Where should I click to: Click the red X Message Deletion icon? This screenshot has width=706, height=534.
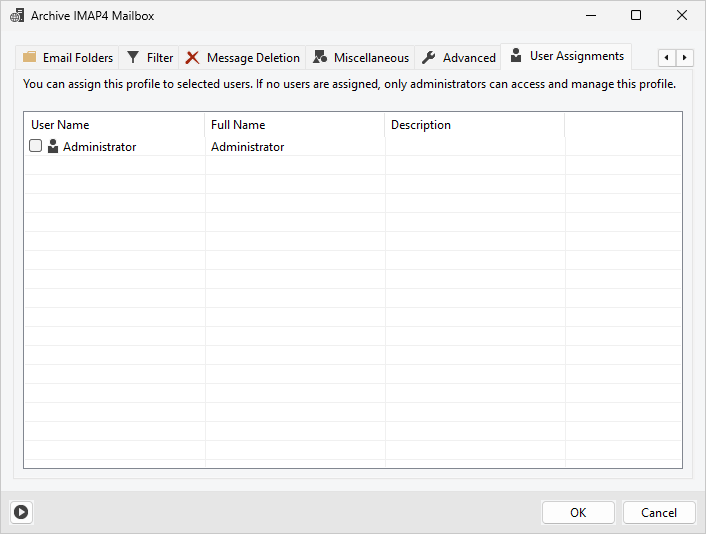(x=192, y=58)
